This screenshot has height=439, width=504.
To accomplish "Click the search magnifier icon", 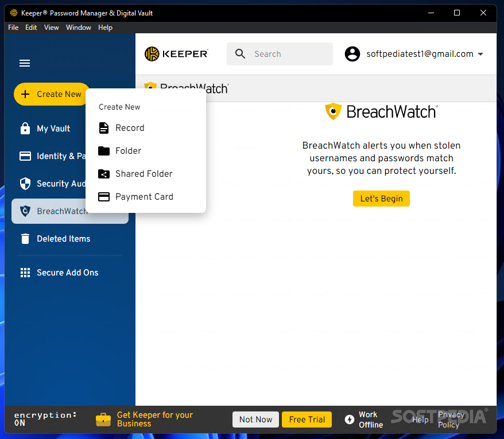I will click(x=240, y=54).
